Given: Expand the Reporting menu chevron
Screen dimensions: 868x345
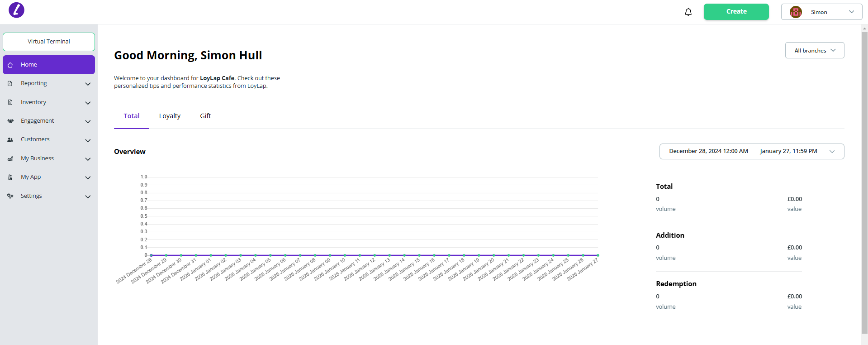Looking at the screenshot, I should (88, 84).
